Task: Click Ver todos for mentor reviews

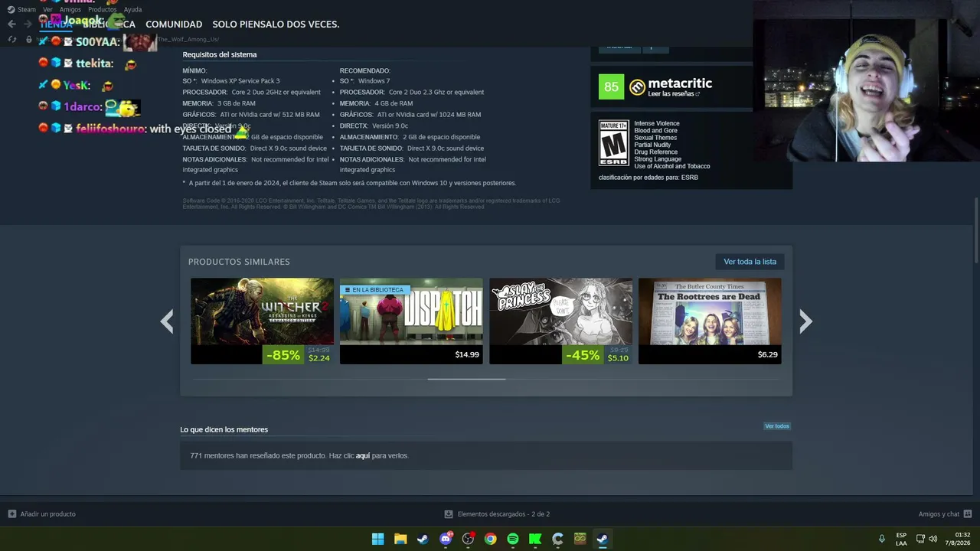Action: (x=776, y=426)
